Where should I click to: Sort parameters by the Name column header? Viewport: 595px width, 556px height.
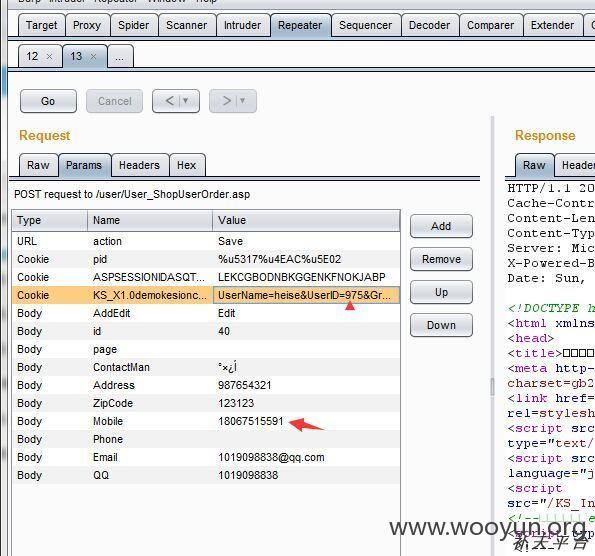(150, 221)
